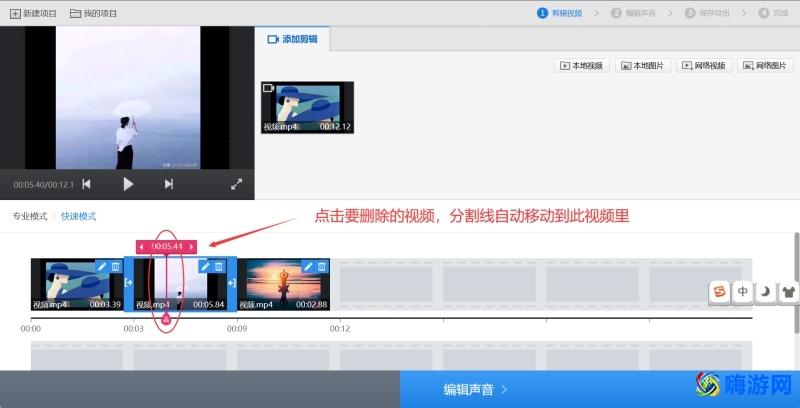Nudge split time right arrow
The image size is (800, 408).
click(191, 247)
